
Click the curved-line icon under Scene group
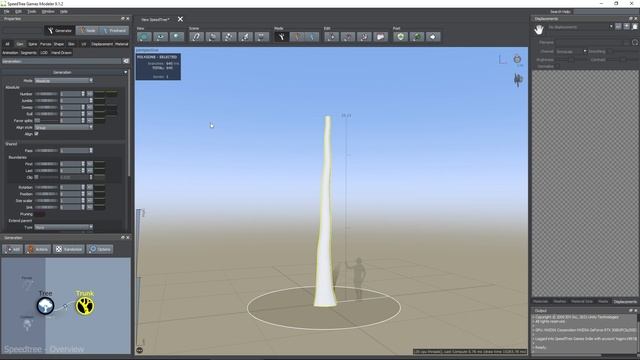click(196, 37)
